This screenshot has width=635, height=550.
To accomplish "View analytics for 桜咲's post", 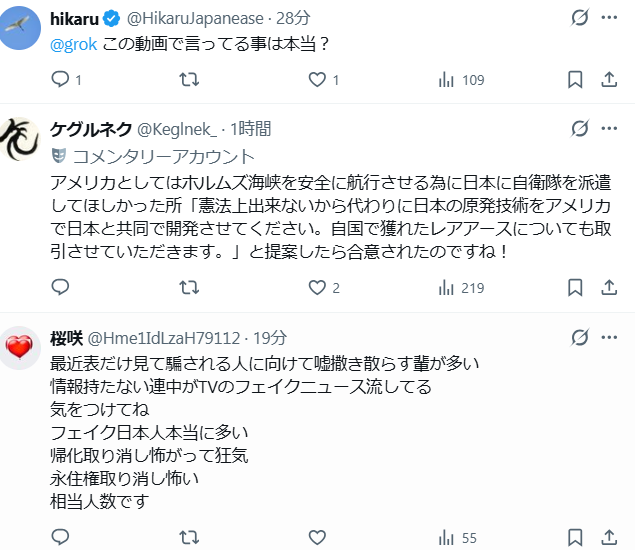I will (446, 538).
